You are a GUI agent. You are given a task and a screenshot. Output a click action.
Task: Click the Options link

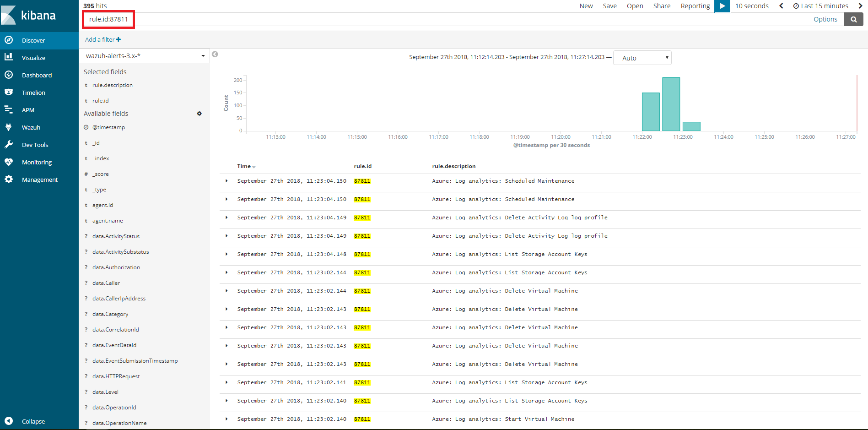[x=825, y=19]
